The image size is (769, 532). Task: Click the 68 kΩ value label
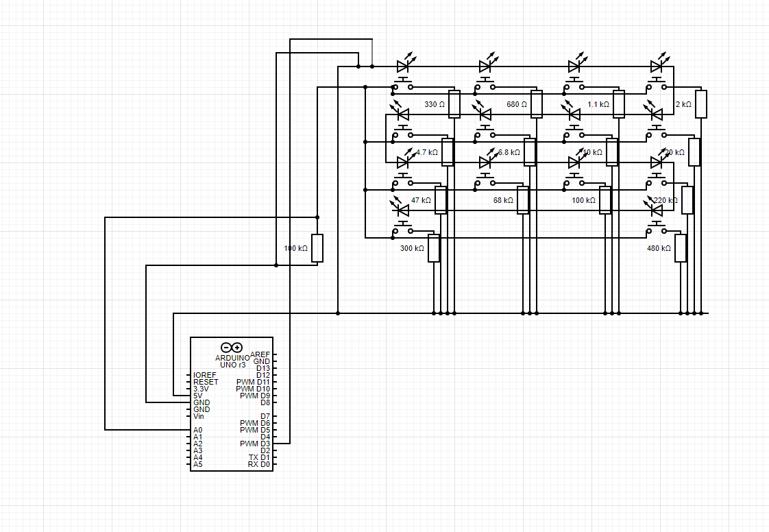[x=503, y=200]
